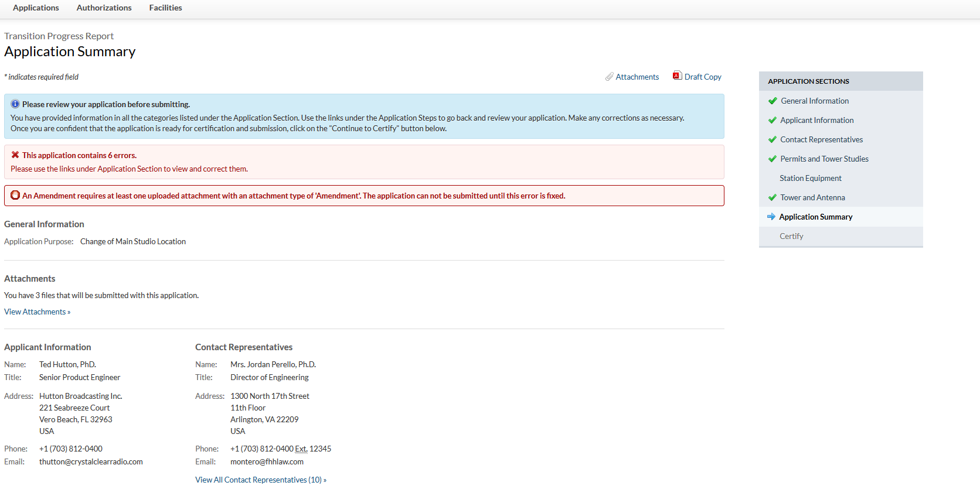The height and width of the screenshot is (489, 980).
Task: Go to Station Equipment section
Action: (x=810, y=178)
